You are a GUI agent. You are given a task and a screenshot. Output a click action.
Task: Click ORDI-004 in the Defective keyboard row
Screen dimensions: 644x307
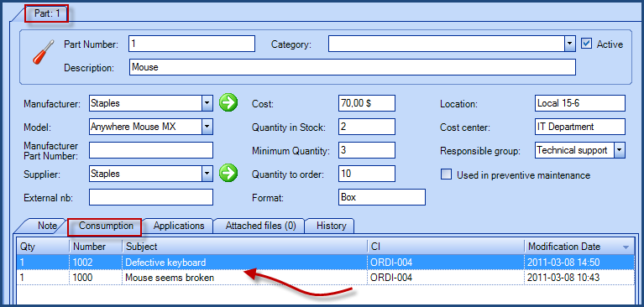coord(391,263)
